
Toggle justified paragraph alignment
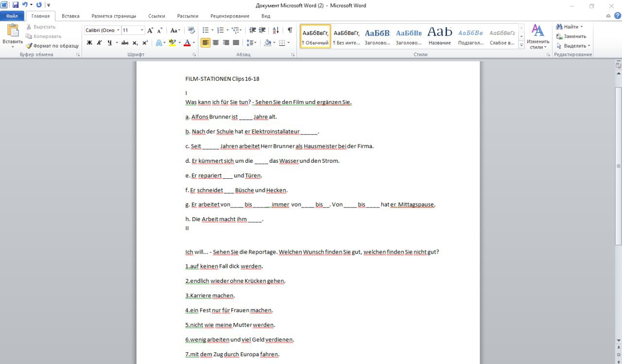236,43
